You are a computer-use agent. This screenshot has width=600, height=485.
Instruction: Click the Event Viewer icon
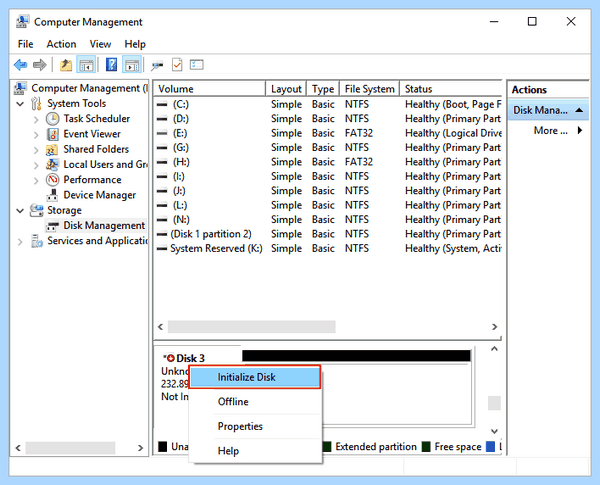coord(52,134)
